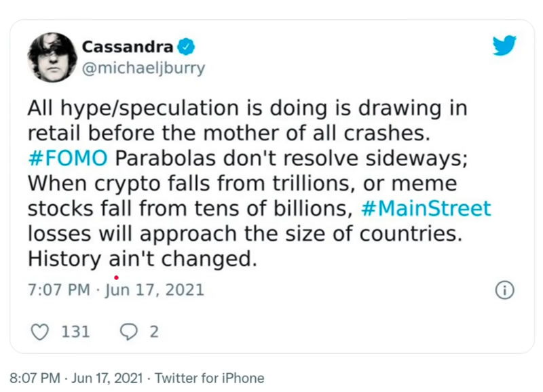Click the reply count of 2
Screen dimensions: 543x392
tap(154, 332)
